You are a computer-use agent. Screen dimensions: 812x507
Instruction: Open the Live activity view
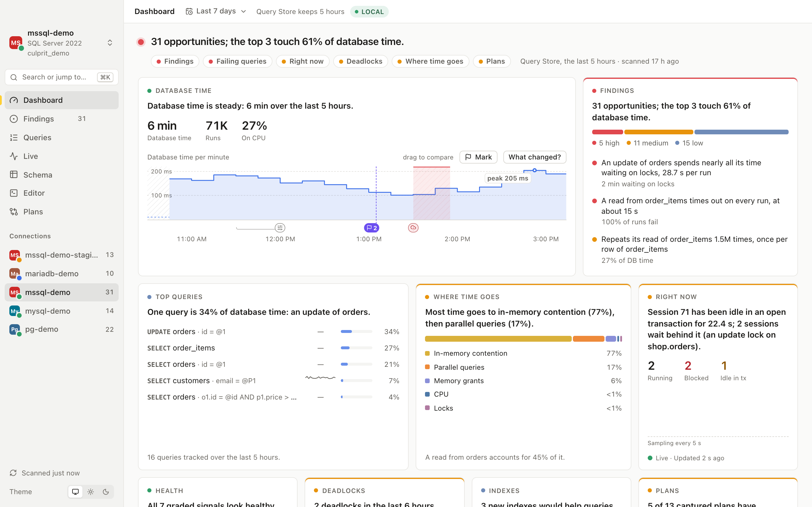point(61,156)
